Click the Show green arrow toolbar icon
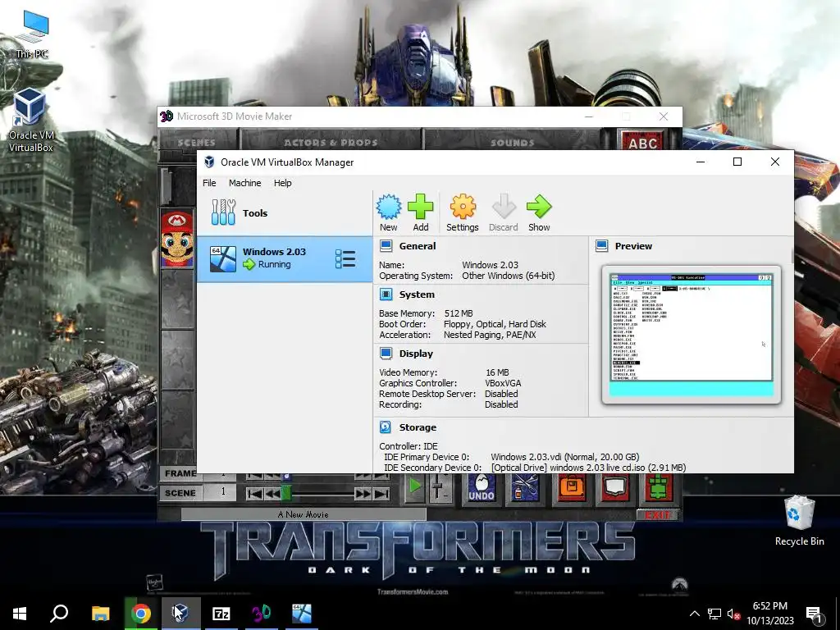 pos(539,212)
